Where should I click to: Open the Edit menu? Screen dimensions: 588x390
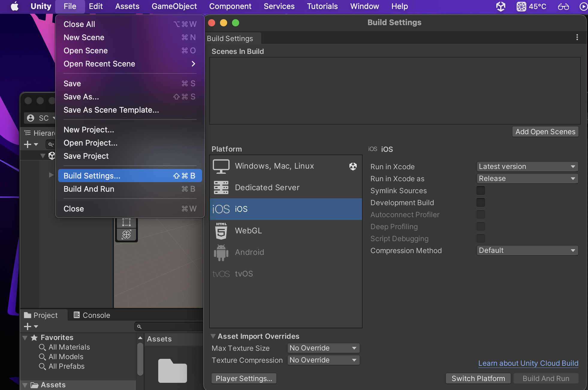96,6
